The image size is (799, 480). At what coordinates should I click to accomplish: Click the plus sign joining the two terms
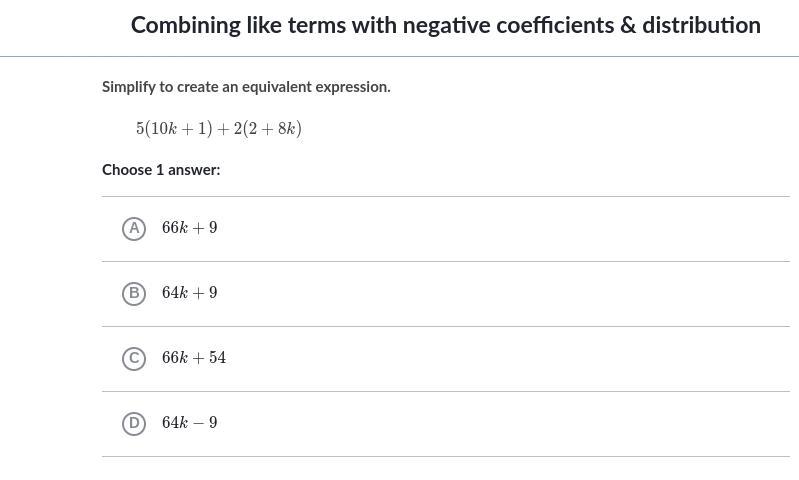[223, 129]
